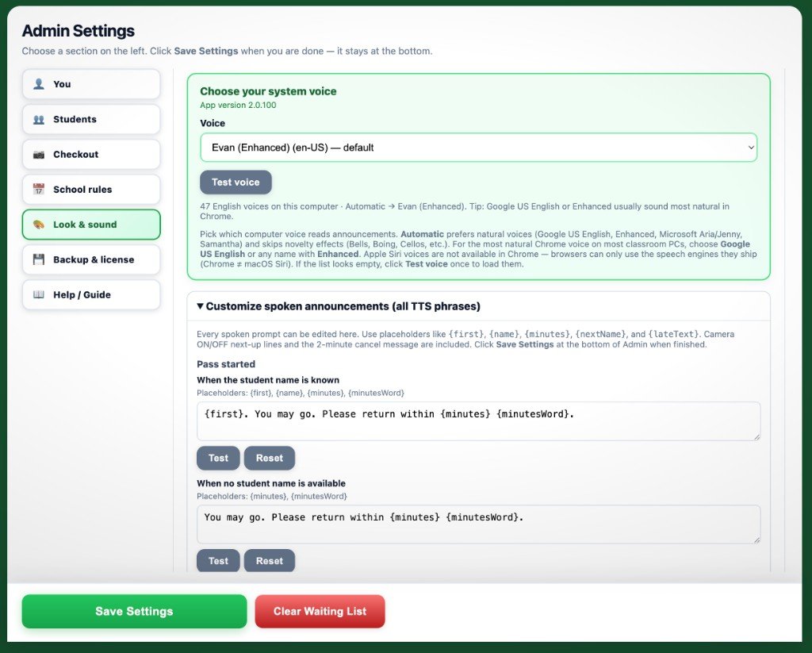Click the calendar icon for School rules
Viewport: 812px width, 653px height.
click(x=39, y=189)
